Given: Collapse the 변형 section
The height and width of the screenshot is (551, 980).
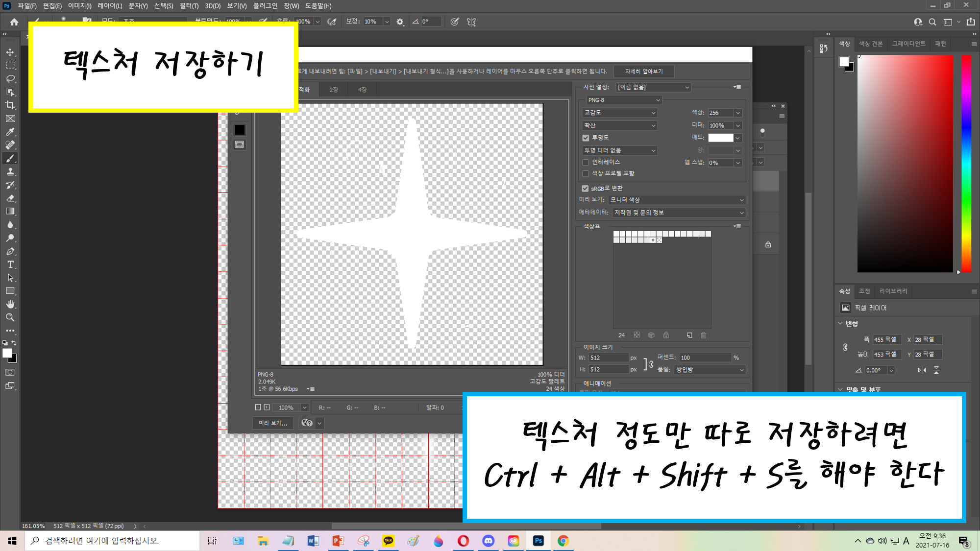Looking at the screenshot, I should (840, 323).
